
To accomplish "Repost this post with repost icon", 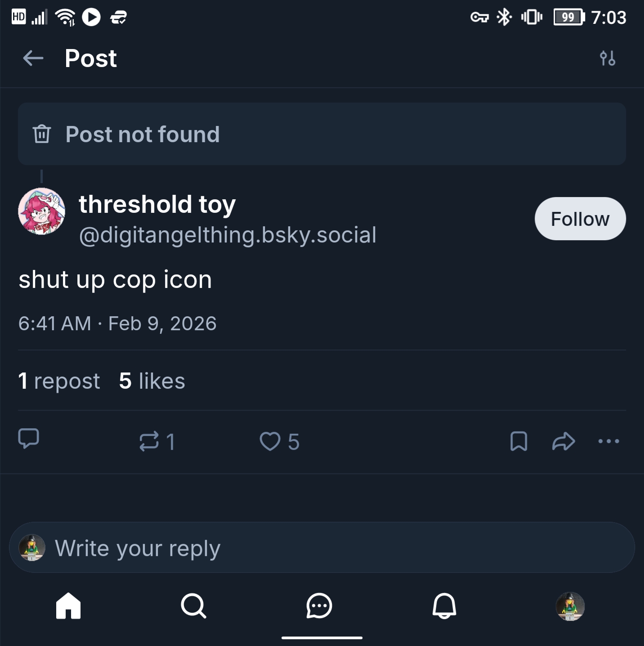I will click(x=149, y=441).
